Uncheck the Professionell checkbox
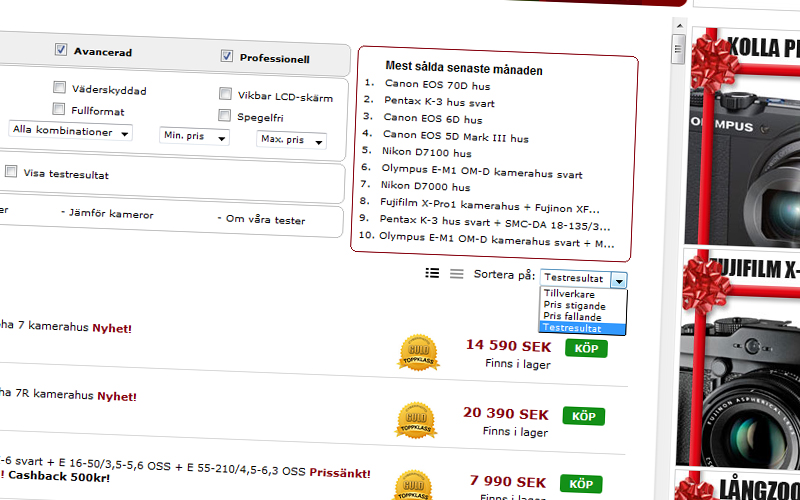 point(227,56)
